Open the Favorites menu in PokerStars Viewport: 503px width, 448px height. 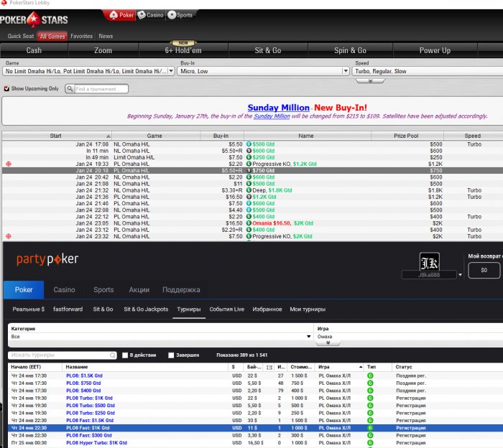click(81, 36)
